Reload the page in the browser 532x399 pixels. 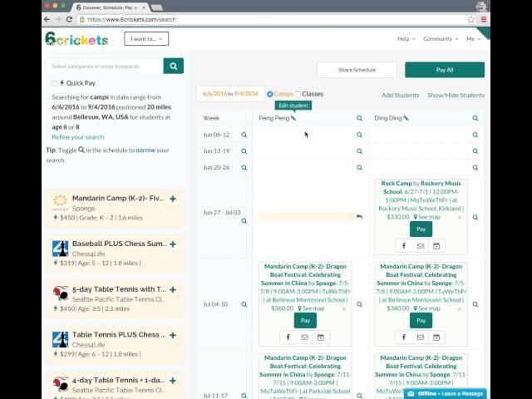point(69,19)
